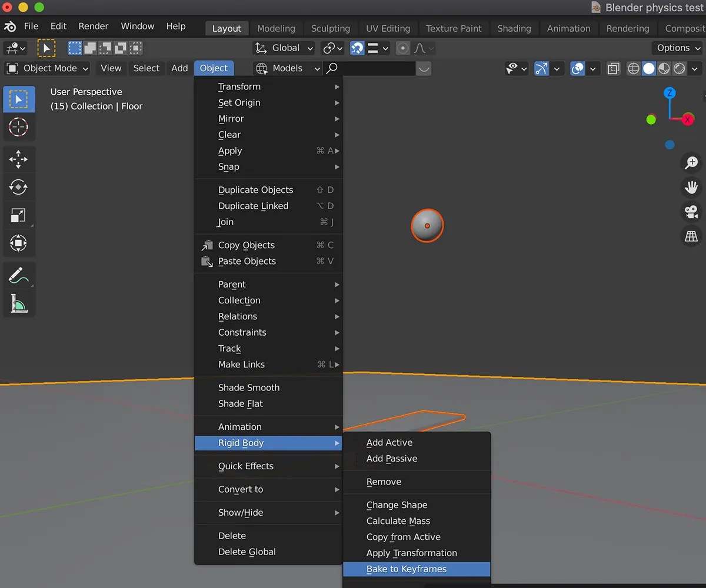Screen dimensions: 706x588
Task: Choose Subtract Selection mode icon
Action: coord(105,48)
